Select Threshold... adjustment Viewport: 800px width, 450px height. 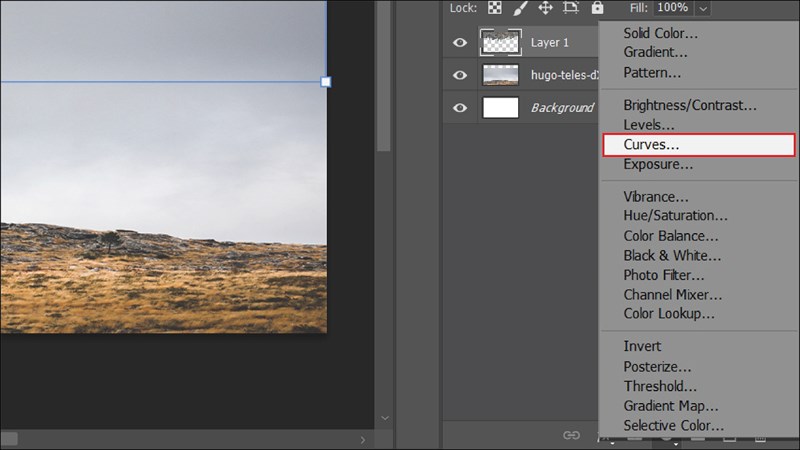pos(660,386)
